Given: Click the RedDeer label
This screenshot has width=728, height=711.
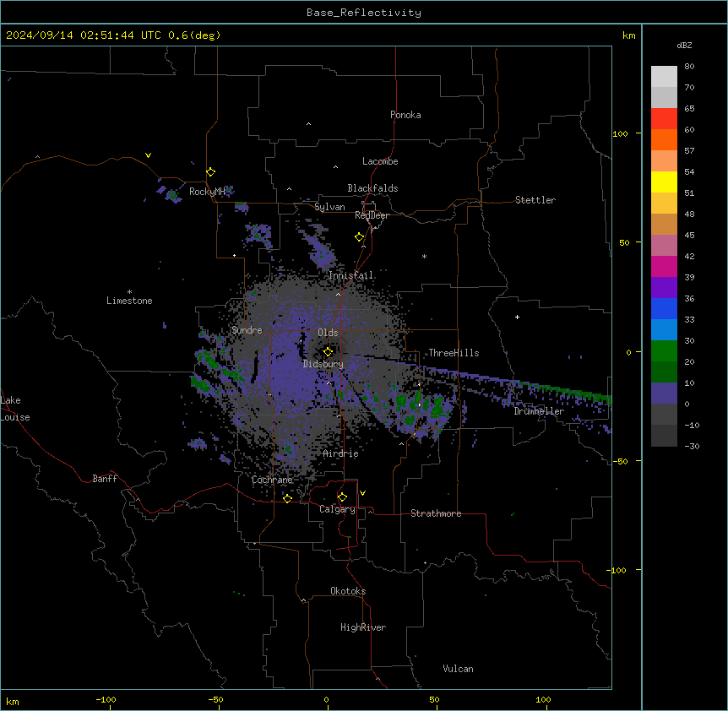Looking at the screenshot, I should pyautogui.click(x=372, y=215).
